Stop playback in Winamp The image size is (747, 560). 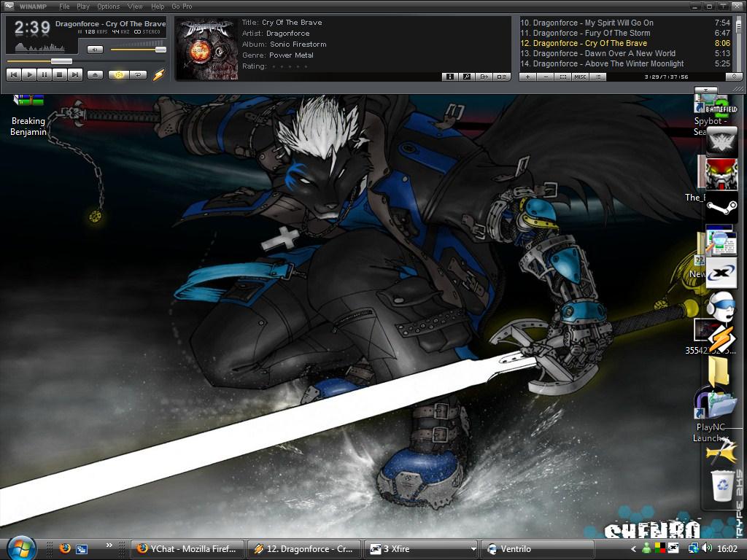pos(60,75)
